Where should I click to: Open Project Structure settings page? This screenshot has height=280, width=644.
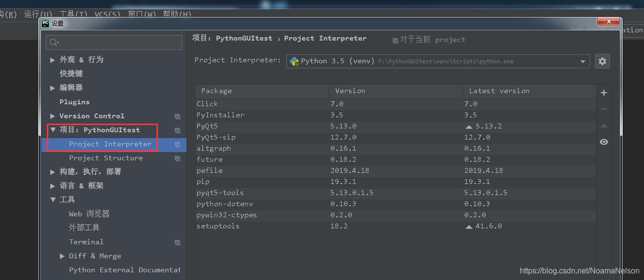tap(106, 158)
